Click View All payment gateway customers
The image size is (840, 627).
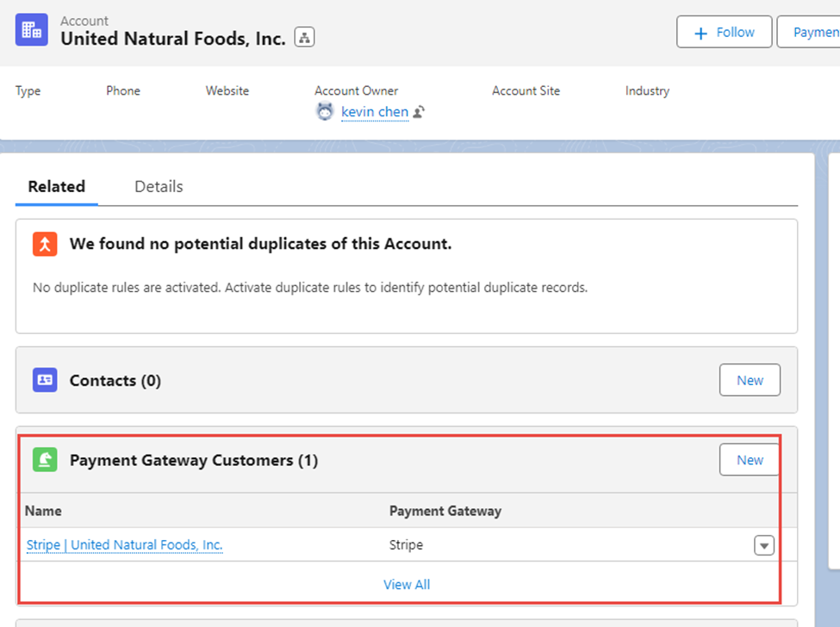(x=407, y=584)
